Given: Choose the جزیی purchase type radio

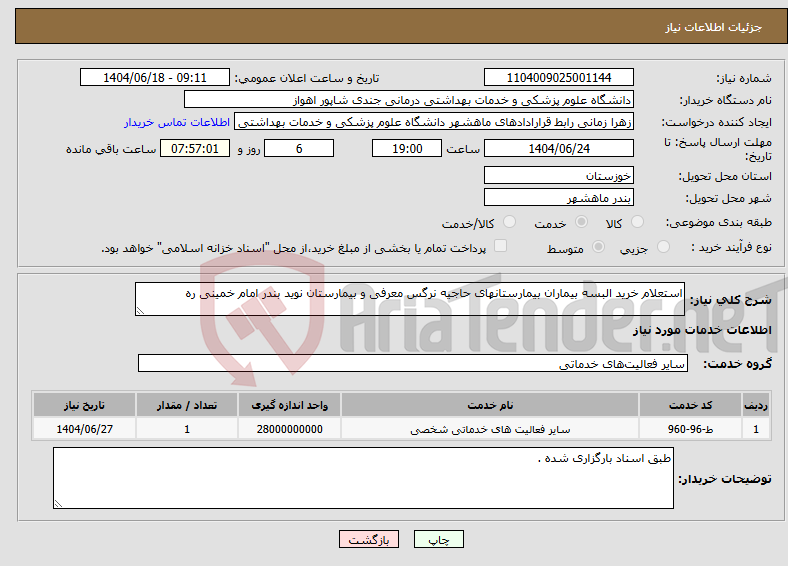Looking at the screenshot, I should [663, 246].
